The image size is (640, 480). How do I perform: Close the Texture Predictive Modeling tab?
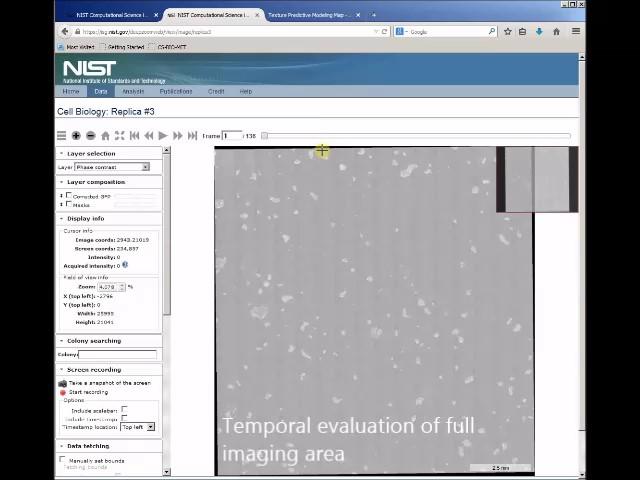tap(358, 15)
